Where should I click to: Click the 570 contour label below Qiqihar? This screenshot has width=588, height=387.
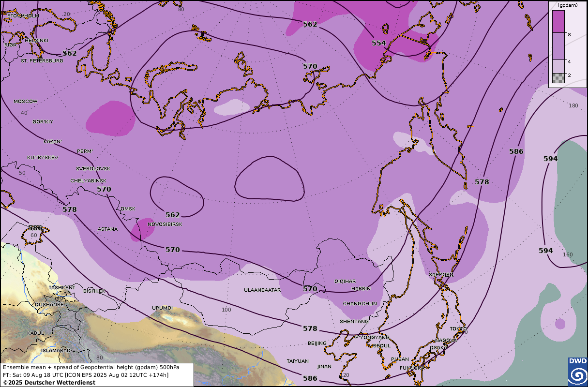pos(310,289)
